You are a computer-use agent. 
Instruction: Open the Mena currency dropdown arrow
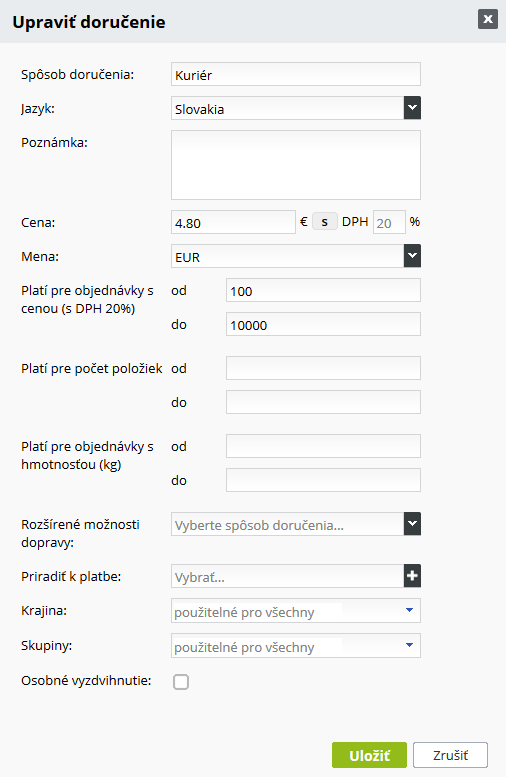[x=412, y=256]
